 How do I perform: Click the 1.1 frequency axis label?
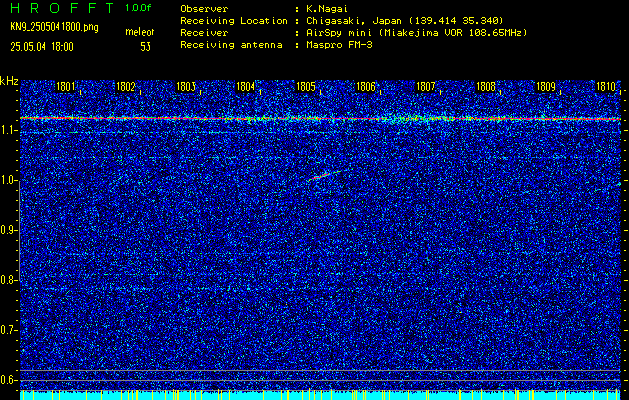(x=6, y=130)
